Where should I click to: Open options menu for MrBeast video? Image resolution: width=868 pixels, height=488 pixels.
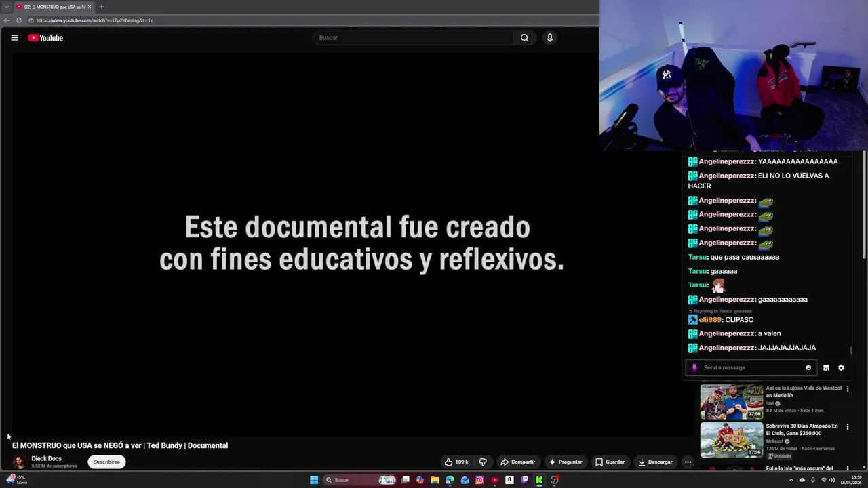[847, 427]
